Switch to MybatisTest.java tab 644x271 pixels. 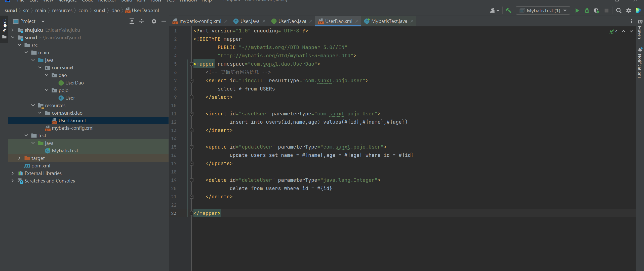pyautogui.click(x=389, y=21)
